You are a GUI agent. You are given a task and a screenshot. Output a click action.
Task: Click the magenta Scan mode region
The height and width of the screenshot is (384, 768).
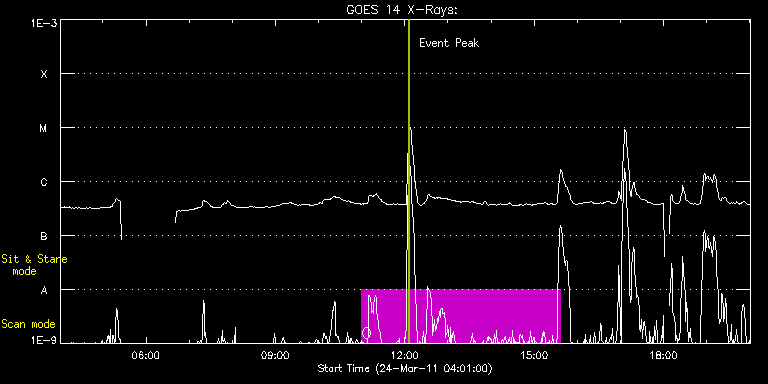(x=460, y=316)
